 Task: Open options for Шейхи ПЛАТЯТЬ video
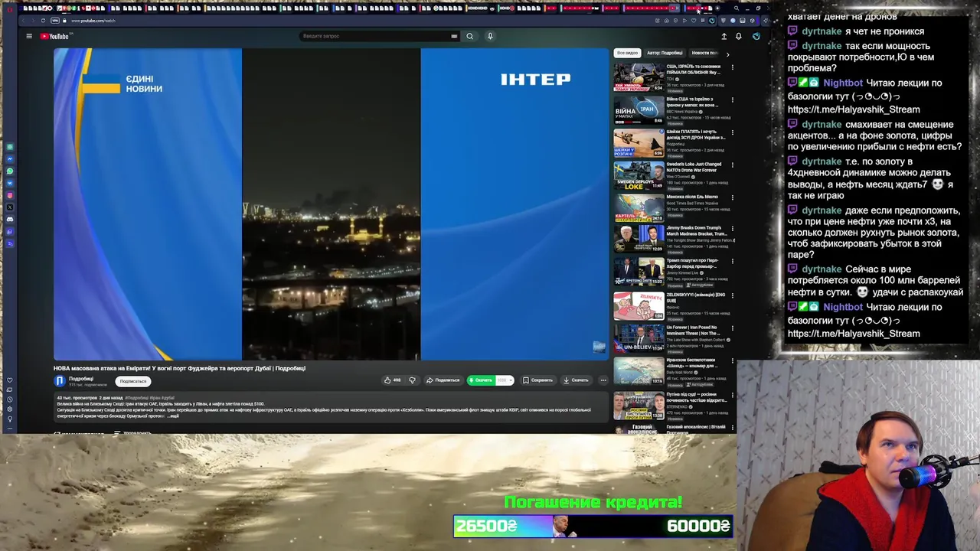(732, 132)
